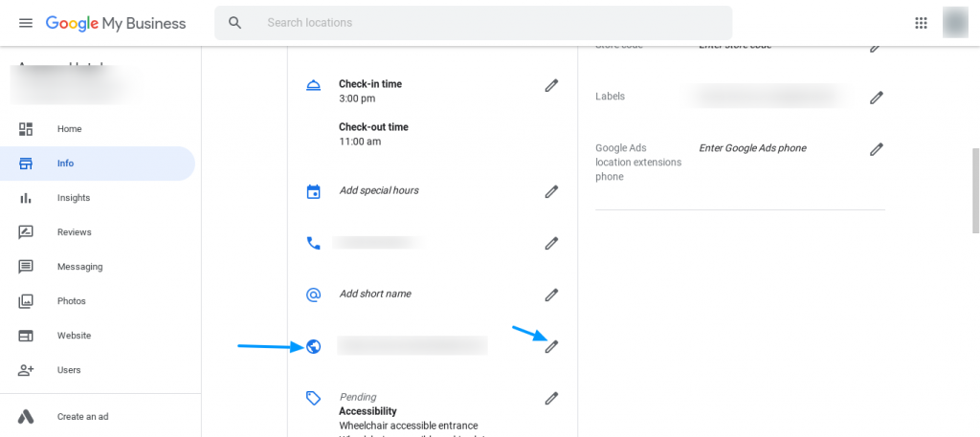Click the Website layout icon
This screenshot has width=980, height=437.
[26, 336]
